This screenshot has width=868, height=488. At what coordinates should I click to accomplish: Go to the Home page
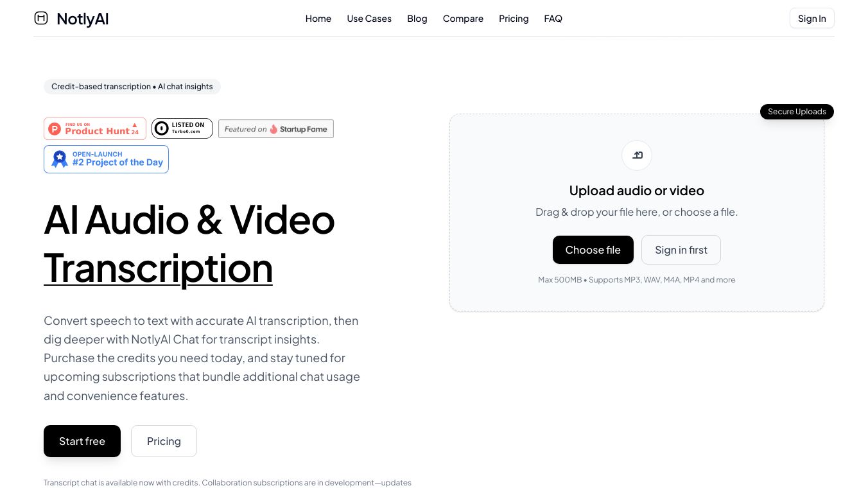[x=318, y=19]
